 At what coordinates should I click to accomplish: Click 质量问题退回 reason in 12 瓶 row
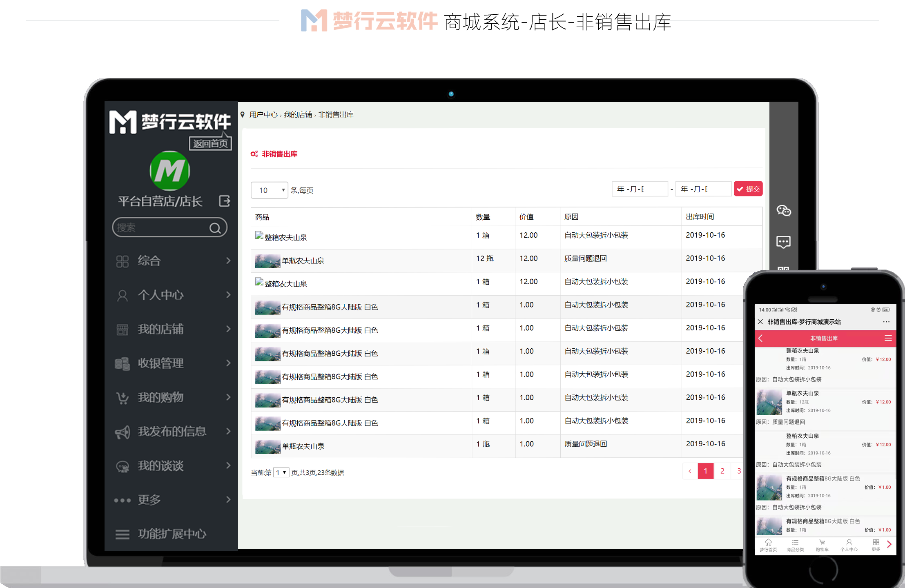586,258
